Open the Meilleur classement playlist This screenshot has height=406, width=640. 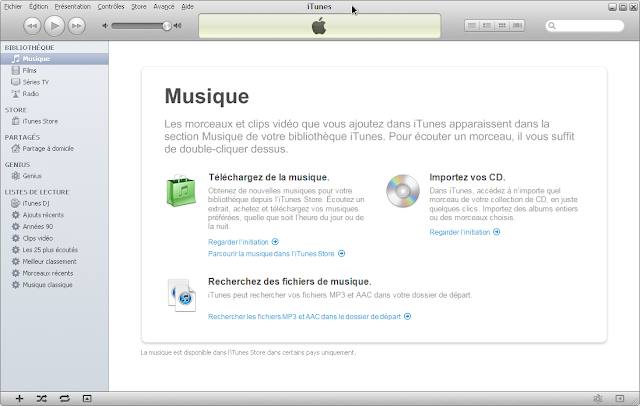point(54,262)
